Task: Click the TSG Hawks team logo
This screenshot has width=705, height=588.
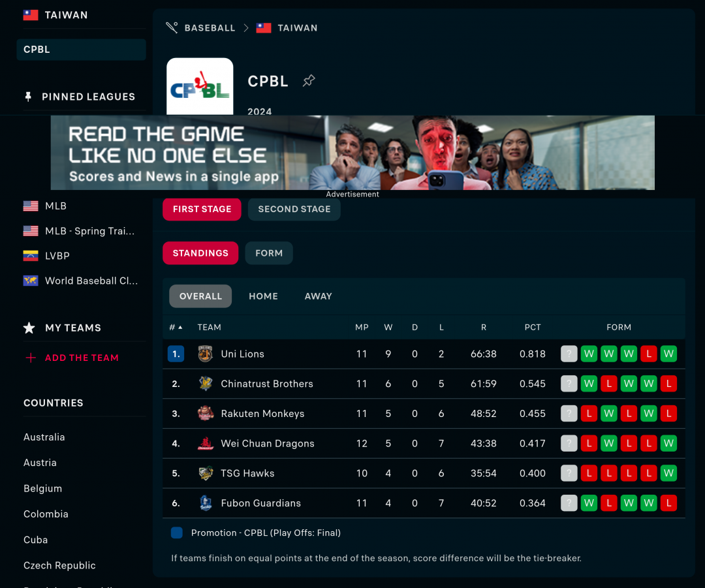Action: point(206,473)
